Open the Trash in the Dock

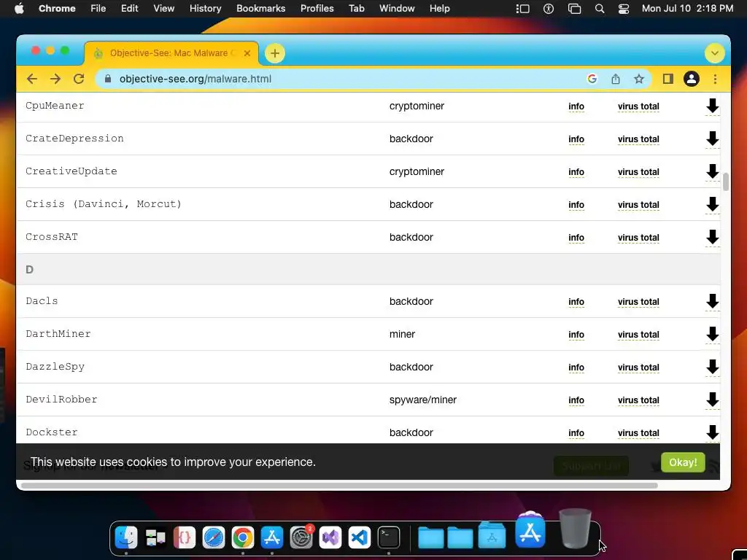tap(575, 529)
